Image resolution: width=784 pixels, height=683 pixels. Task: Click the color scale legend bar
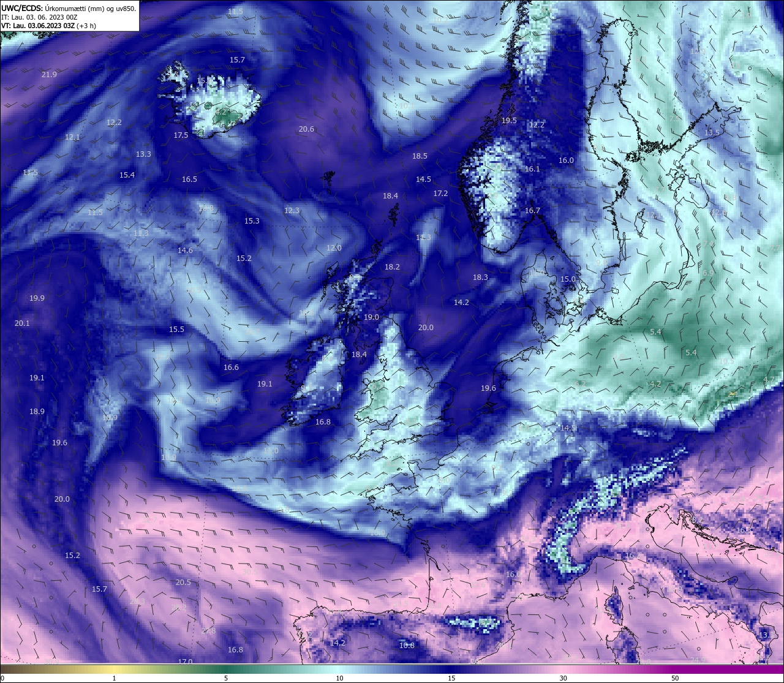(x=392, y=669)
